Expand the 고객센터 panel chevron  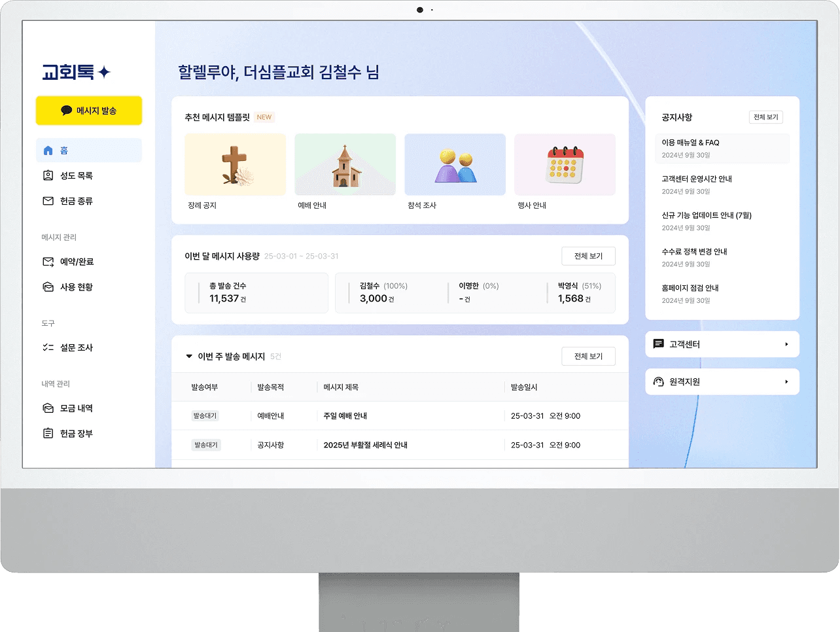[787, 343]
